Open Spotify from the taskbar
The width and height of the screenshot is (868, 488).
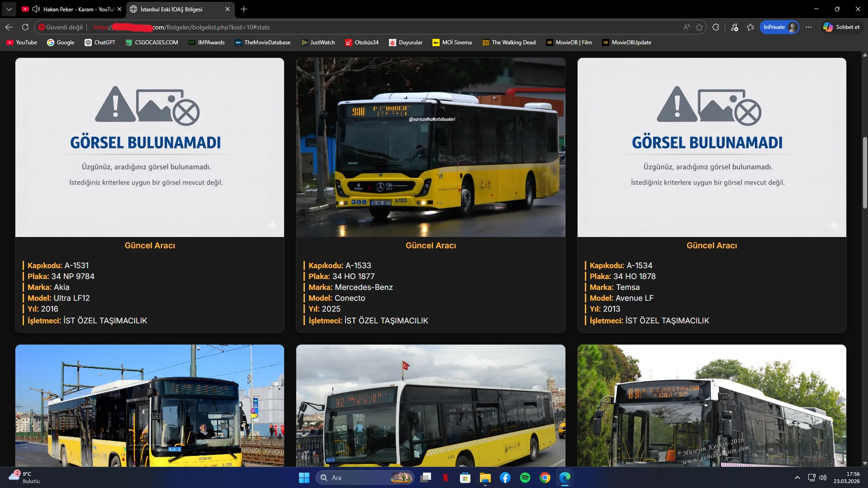point(525,478)
